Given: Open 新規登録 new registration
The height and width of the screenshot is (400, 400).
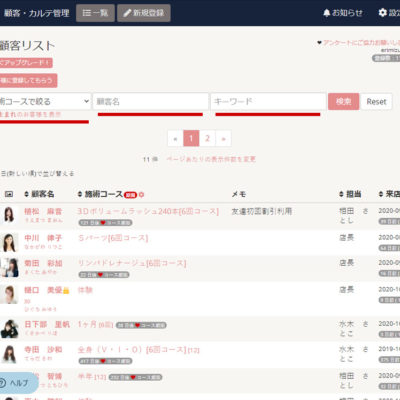Looking at the screenshot, I should [144, 13].
